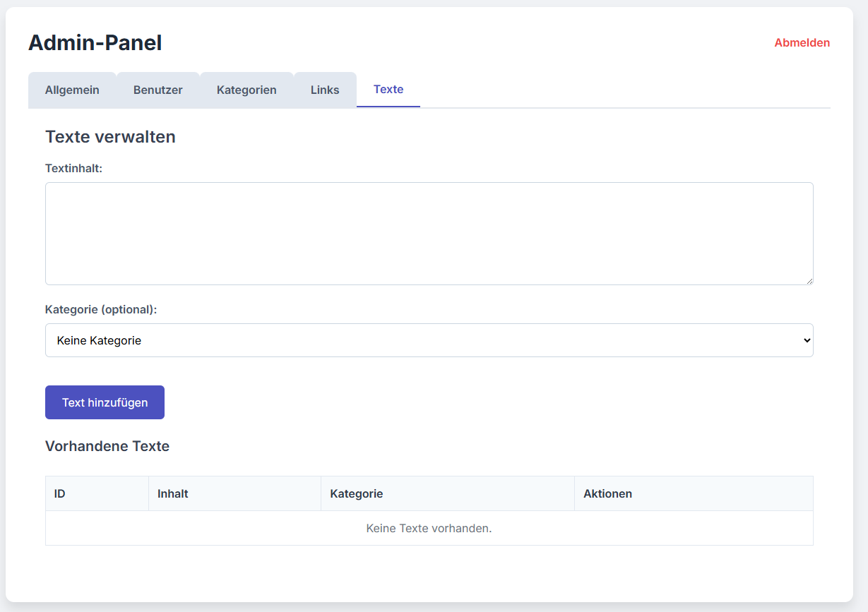The height and width of the screenshot is (612, 868).
Task: Click the Aktionen column header
Action: coord(607,493)
